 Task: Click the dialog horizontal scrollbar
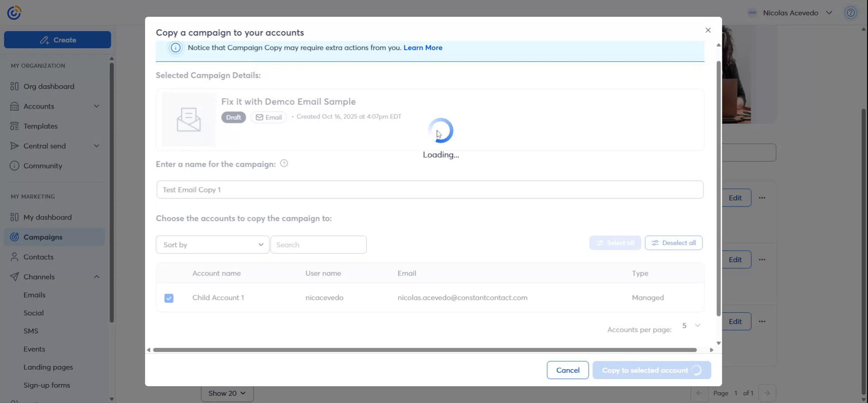[425, 350]
